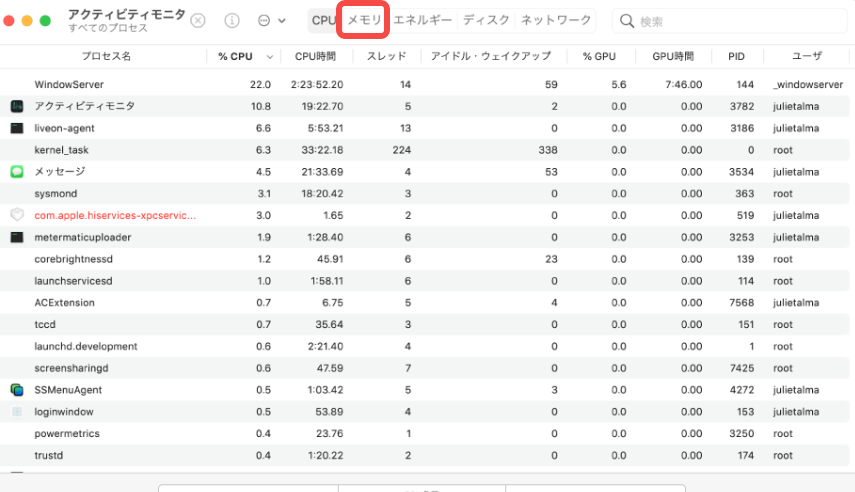This screenshot has width=855, height=492.
Task: Click the すべてのプロセス subtitle
Action: coord(108,28)
